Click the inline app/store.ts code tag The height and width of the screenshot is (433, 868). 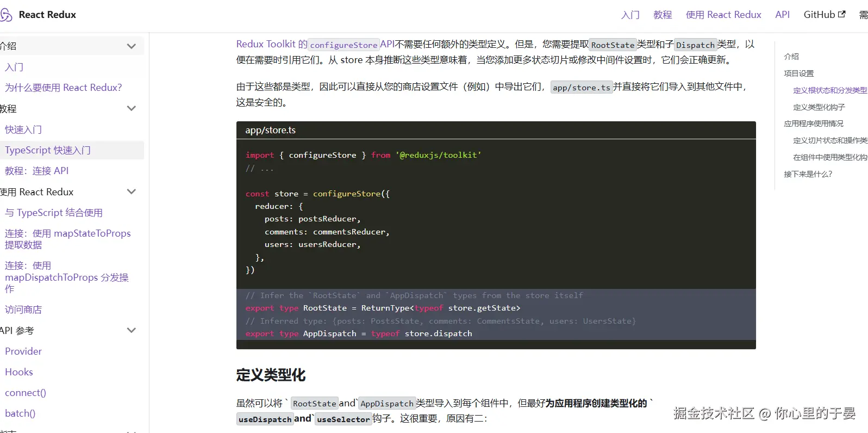pyautogui.click(x=582, y=88)
